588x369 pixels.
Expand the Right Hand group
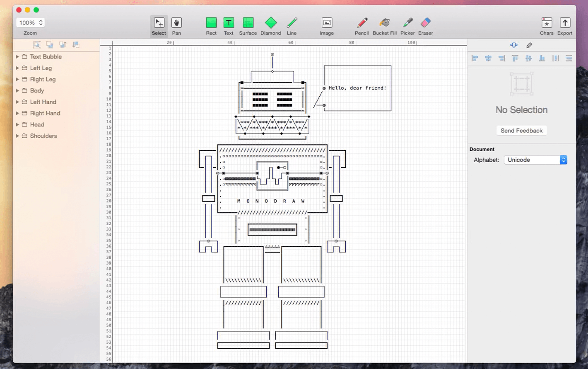17,113
